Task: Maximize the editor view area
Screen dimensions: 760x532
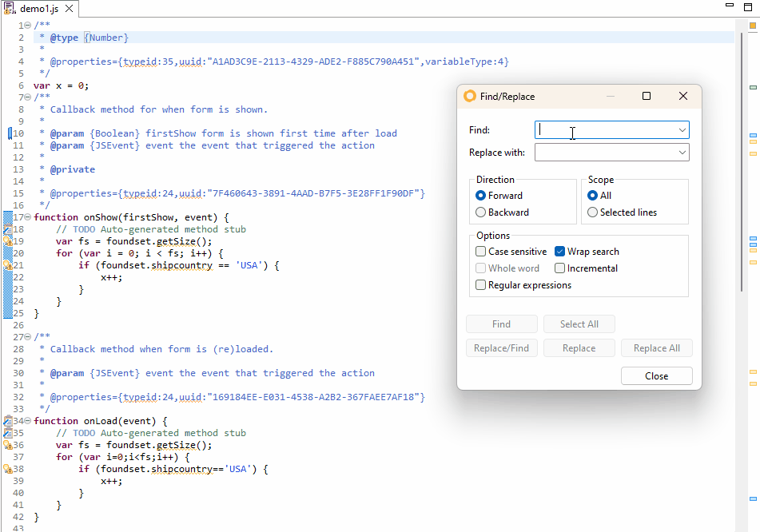Action: point(748,6)
